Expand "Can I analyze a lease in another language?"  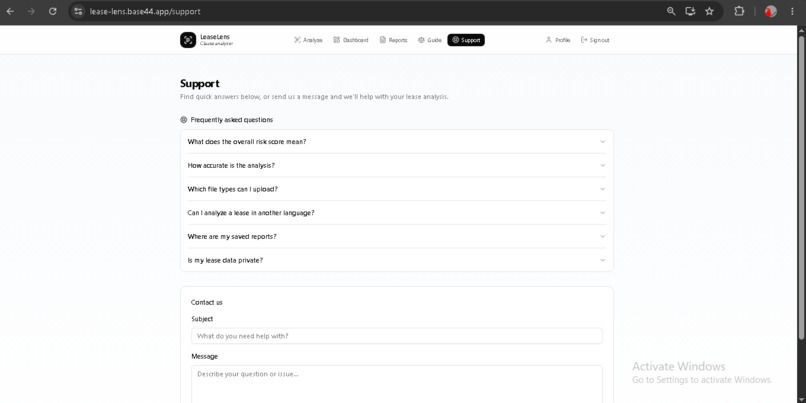point(396,212)
